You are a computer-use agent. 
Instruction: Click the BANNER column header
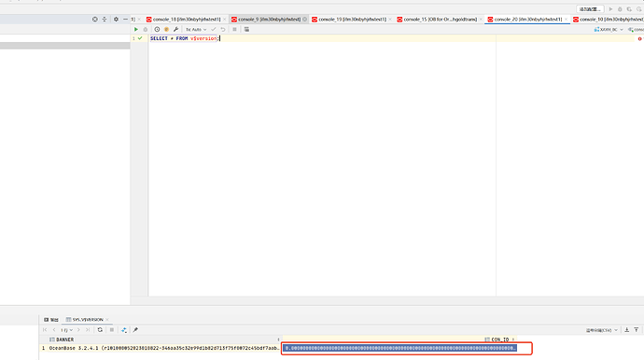[x=65, y=339]
